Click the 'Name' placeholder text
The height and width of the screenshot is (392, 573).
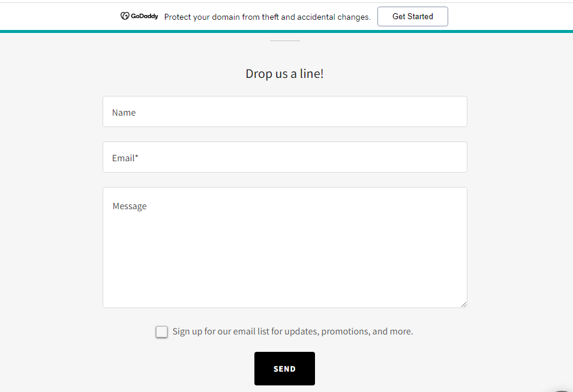click(124, 113)
